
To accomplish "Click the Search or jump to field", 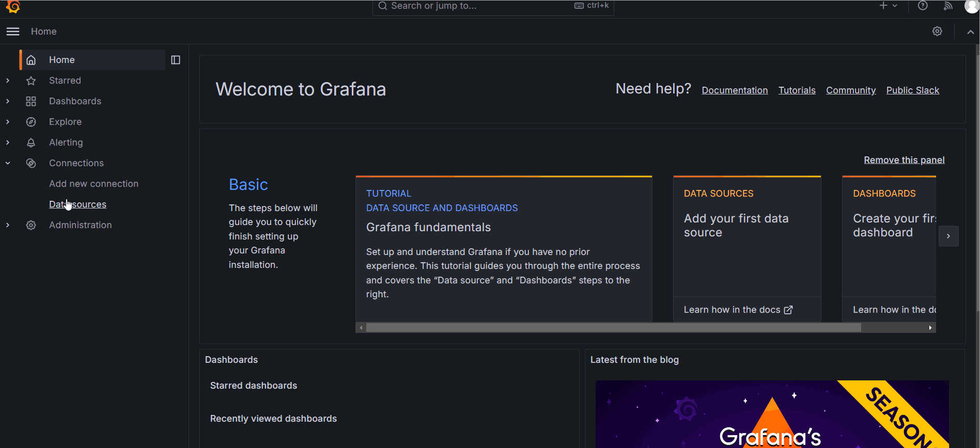I will 493,7.
